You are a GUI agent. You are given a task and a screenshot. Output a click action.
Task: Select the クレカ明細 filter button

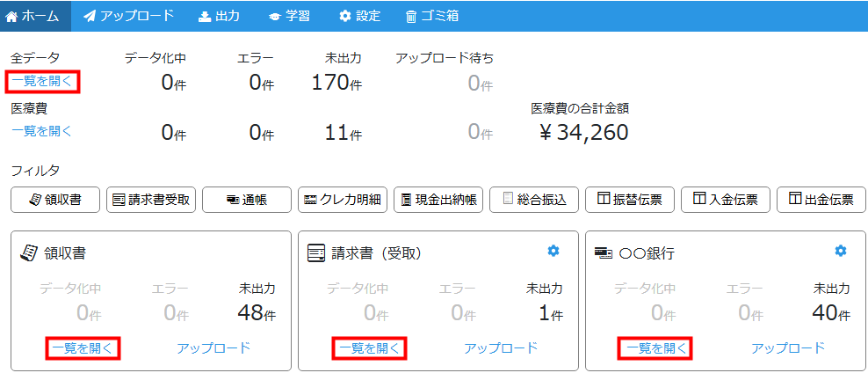(x=342, y=200)
